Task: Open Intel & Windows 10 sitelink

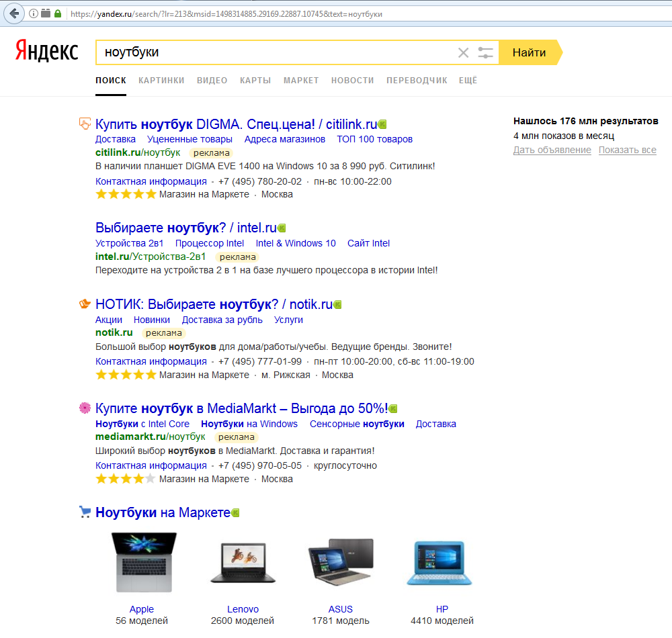Action: click(x=296, y=243)
